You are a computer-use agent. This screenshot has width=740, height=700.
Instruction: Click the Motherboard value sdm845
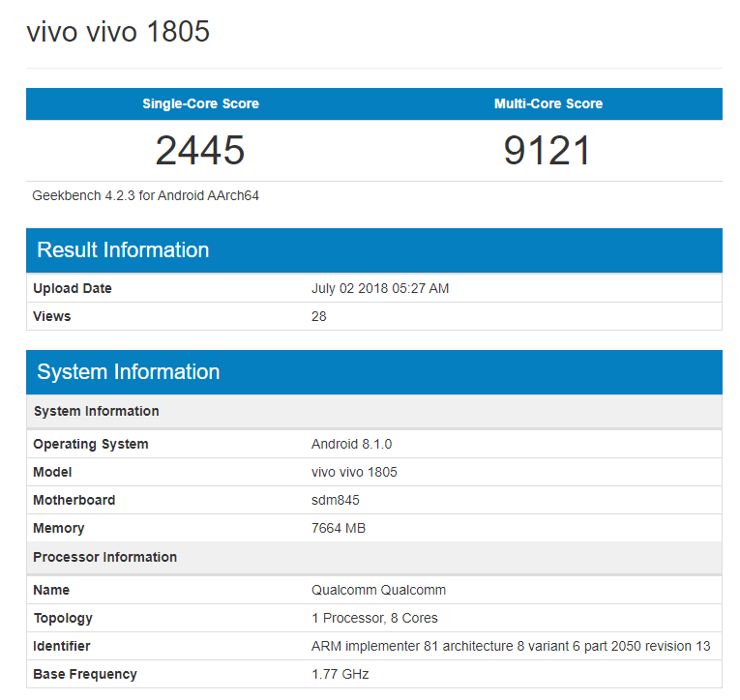point(335,500)
